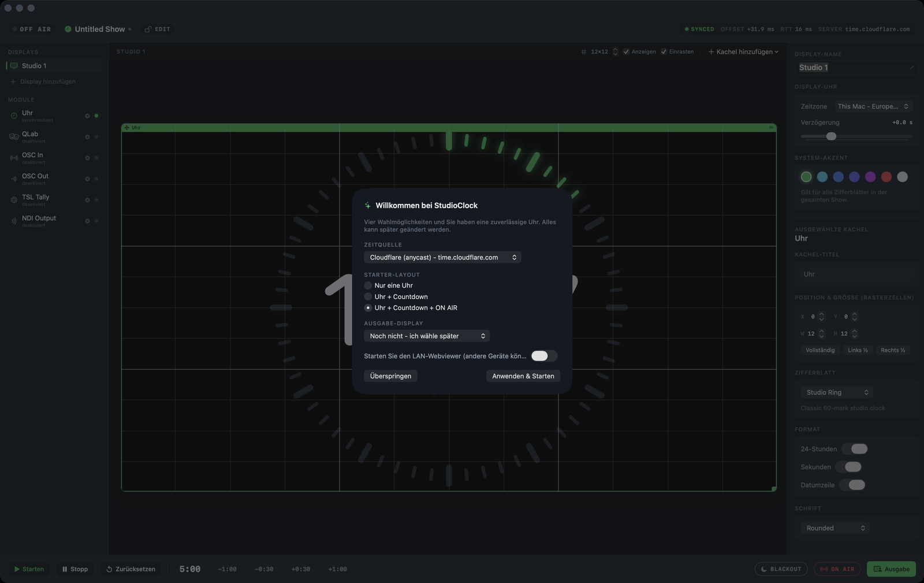
Task: Click the Anwenden & Starten button
Action: 523,376
